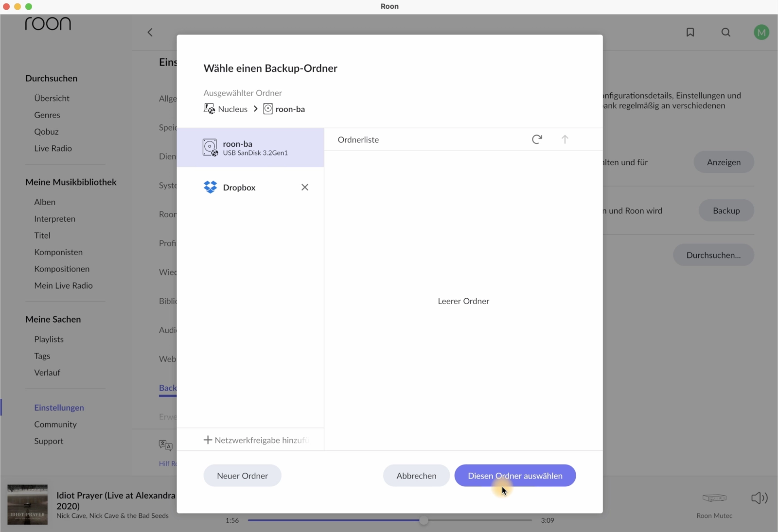Click the Dropbox logo icon
Screen dimensions: 778x532
coord(210,187)
